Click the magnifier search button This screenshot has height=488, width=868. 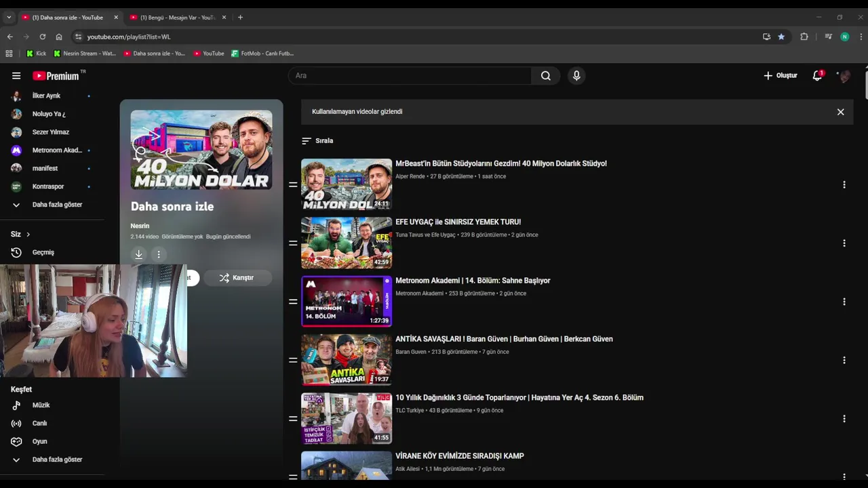pos(546,76)
